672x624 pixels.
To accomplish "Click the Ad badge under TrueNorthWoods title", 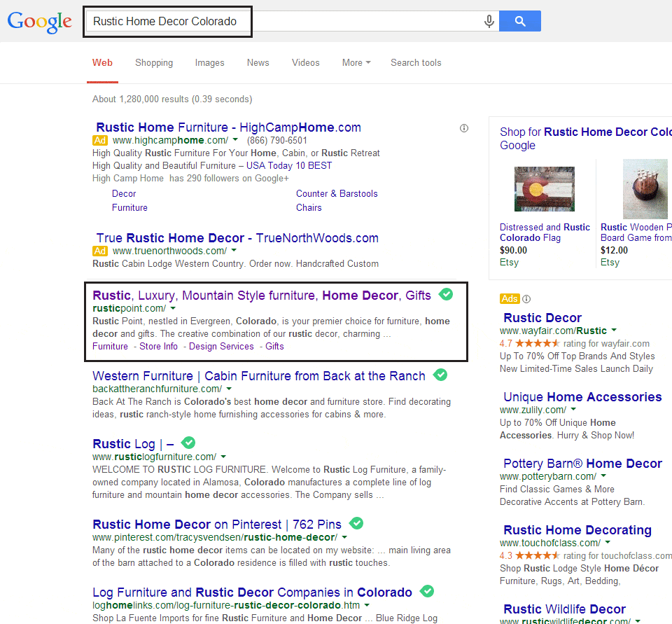I will point(100,251).
